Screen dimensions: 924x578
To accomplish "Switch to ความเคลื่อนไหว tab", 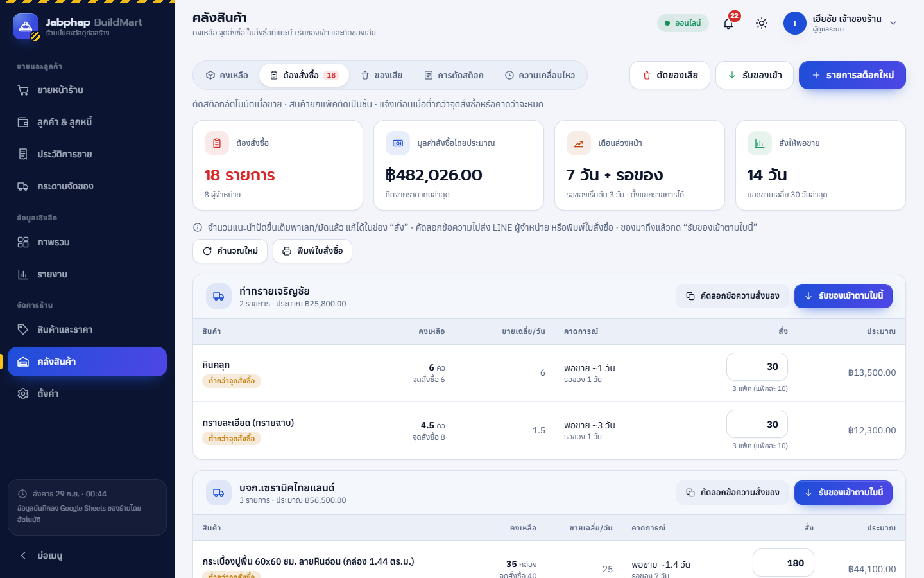I will [540, 75].
